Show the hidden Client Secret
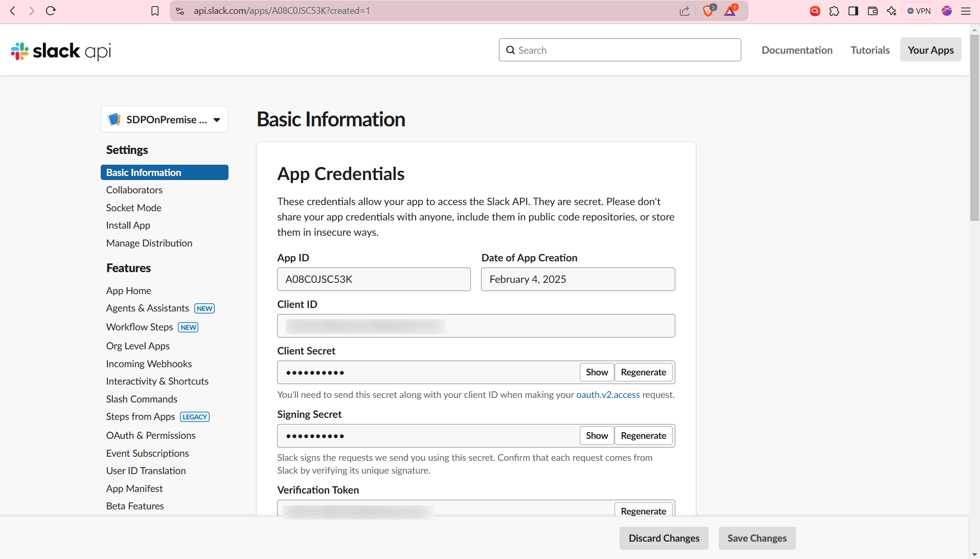This screenshot has height=559, width=980. 597,372
